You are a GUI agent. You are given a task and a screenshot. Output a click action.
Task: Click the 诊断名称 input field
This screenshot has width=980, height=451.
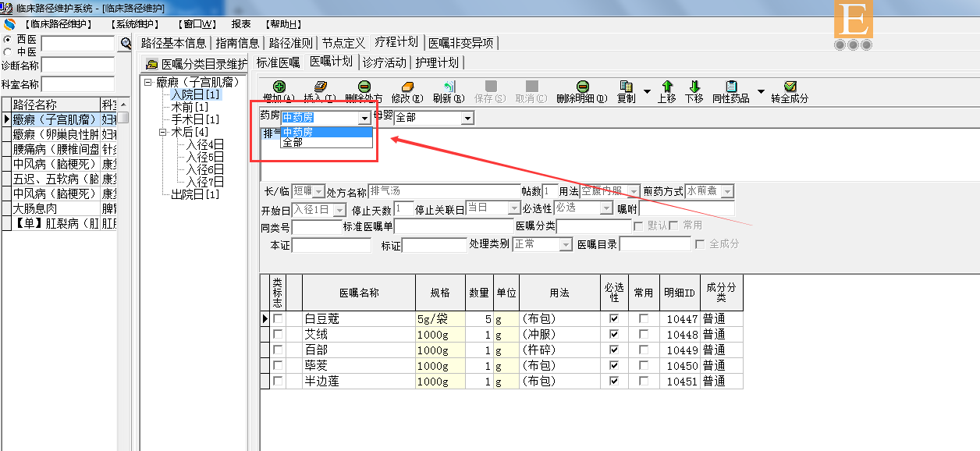(77, 65)
